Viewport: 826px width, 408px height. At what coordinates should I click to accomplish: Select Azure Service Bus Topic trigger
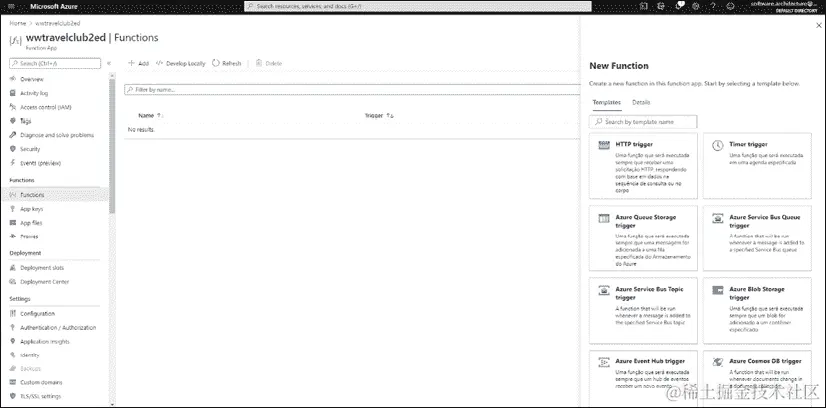(x=643, y=311)
